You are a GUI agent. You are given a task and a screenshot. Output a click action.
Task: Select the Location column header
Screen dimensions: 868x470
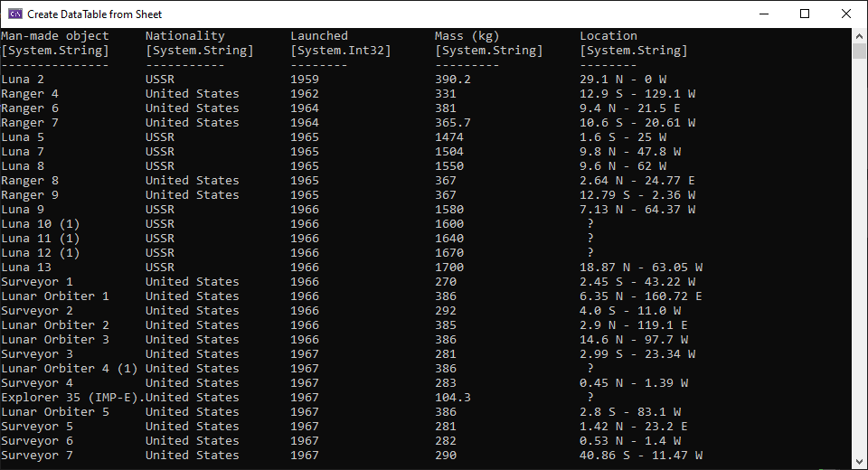tap(609, 36)
